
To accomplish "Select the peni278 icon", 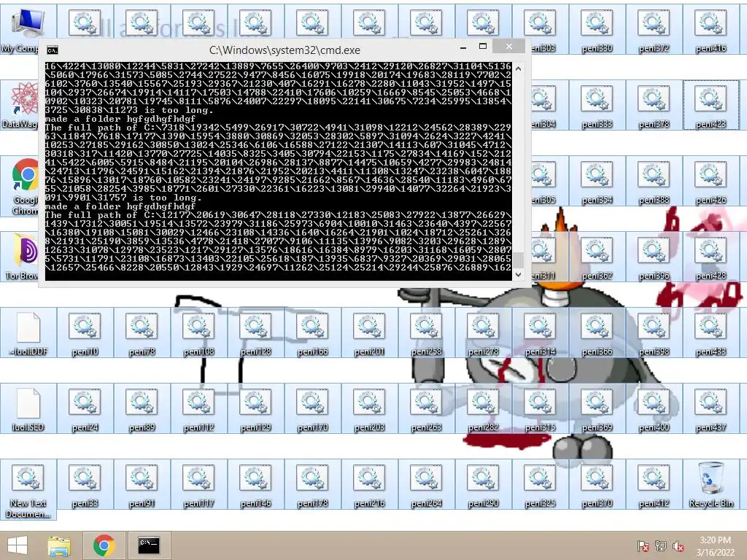I will click(x=483, y=333).
